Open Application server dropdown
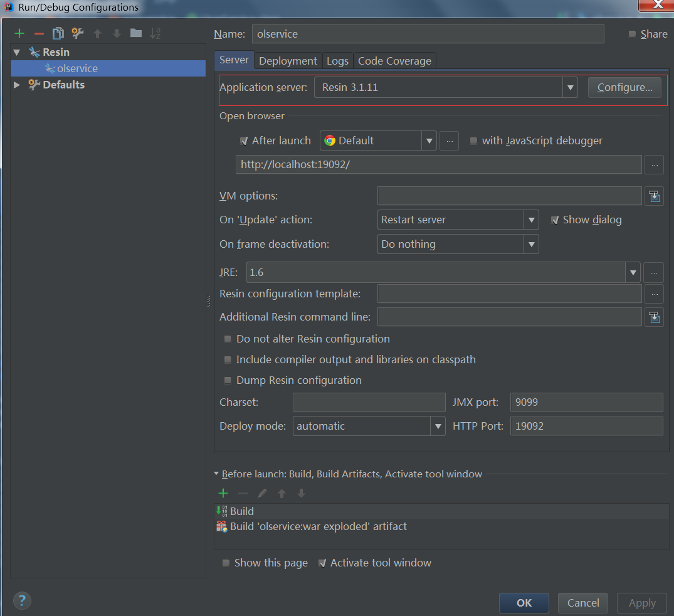The image size is (674, 616). point(570,87)
